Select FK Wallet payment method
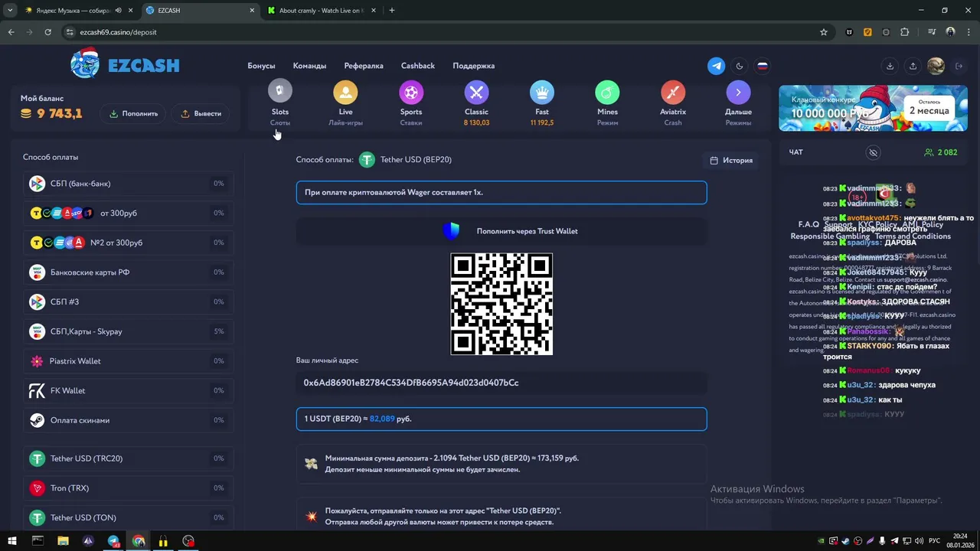The image size is (980, 551). point(129,390)
